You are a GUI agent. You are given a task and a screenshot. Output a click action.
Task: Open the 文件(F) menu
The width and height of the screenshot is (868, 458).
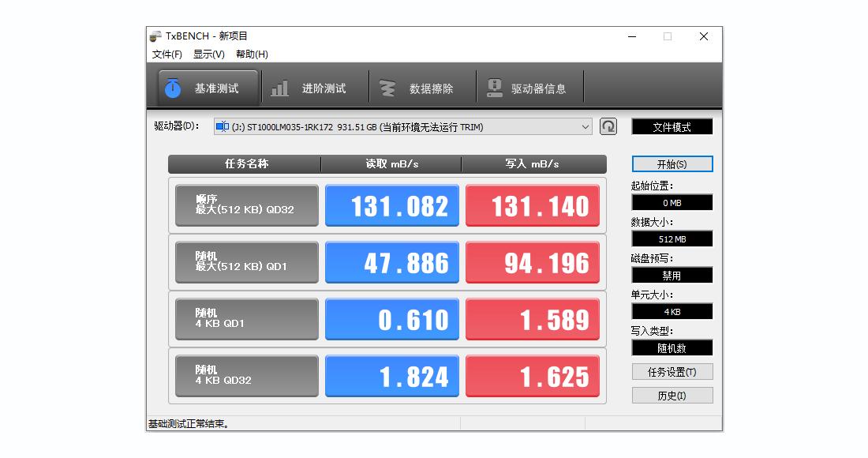pyautogui.click(x=166, y=54)
